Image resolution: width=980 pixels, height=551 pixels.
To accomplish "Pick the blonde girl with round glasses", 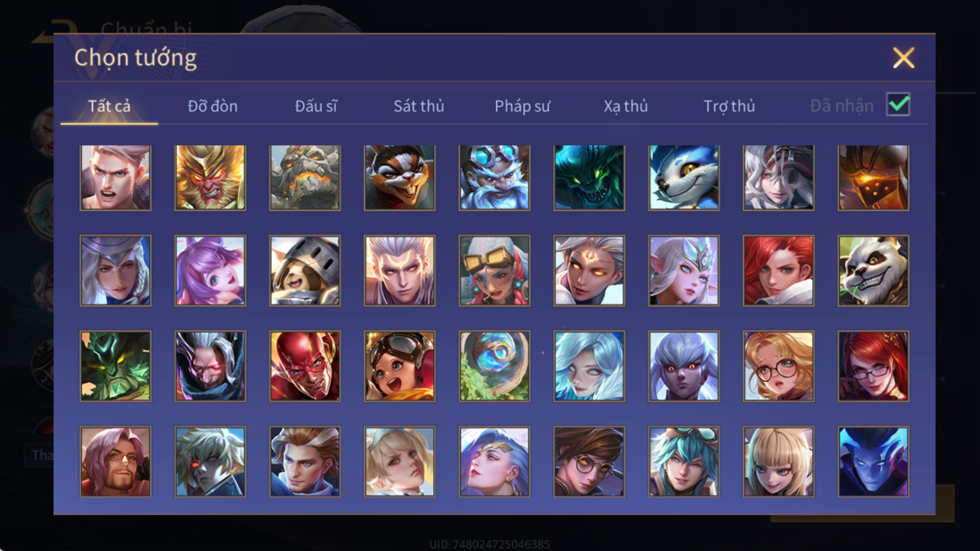I will [x=778, y=366].
